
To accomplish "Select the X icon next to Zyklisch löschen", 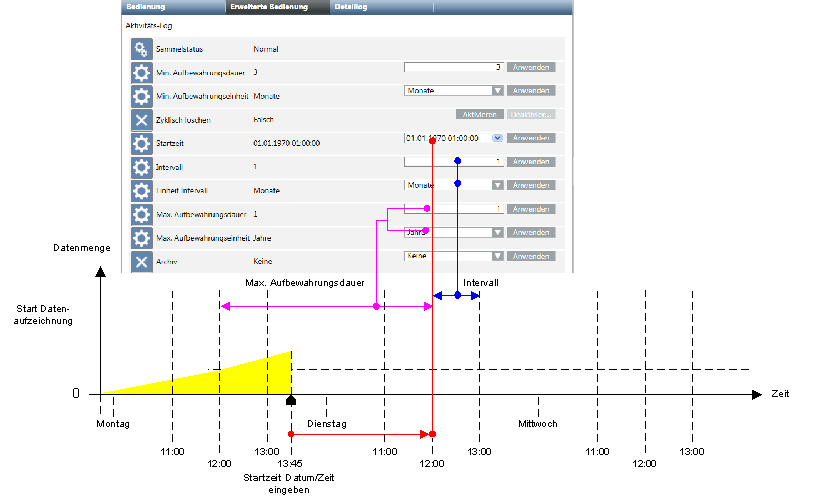I will pos(142,120).
